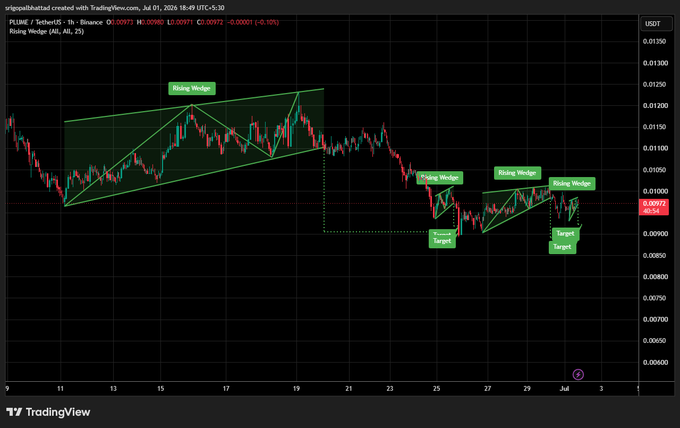Click the 0.00850 price axis label
The width and height of the screenshot is (680, 428).
pos(654,255)
